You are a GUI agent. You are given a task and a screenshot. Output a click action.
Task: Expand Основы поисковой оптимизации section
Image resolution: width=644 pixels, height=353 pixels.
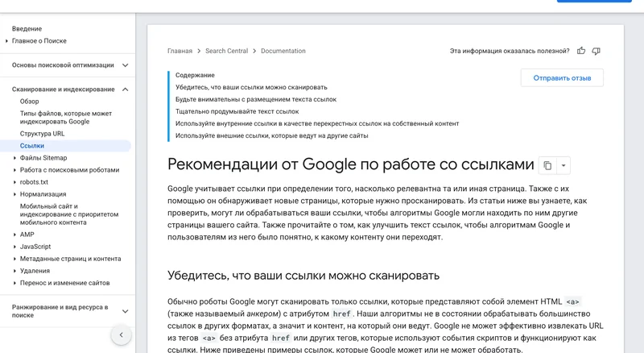click(x=126, y=65)
